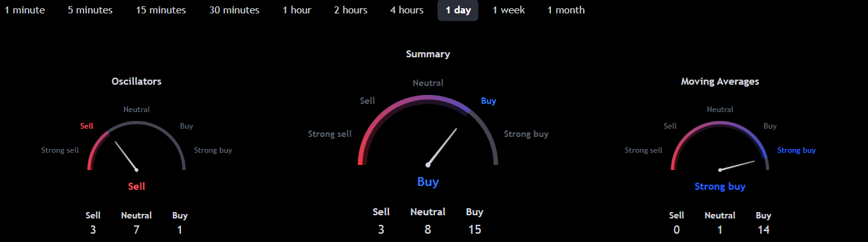Image resolution: width=868 pixels, height=242 pixels.
Task: Click the red Sell result under Oscillators
Action: pos(136,186)
